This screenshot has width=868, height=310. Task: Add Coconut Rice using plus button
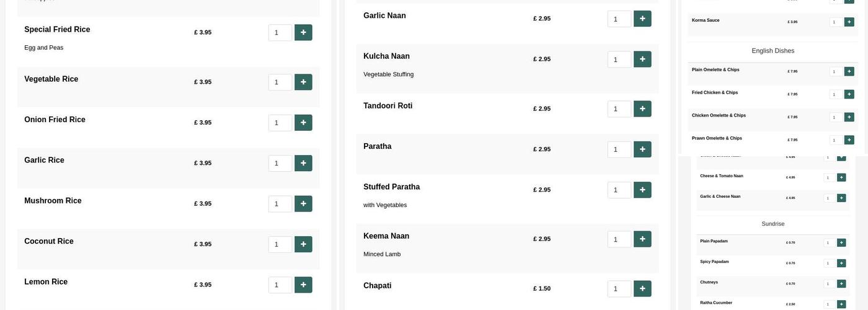[303, 244]
